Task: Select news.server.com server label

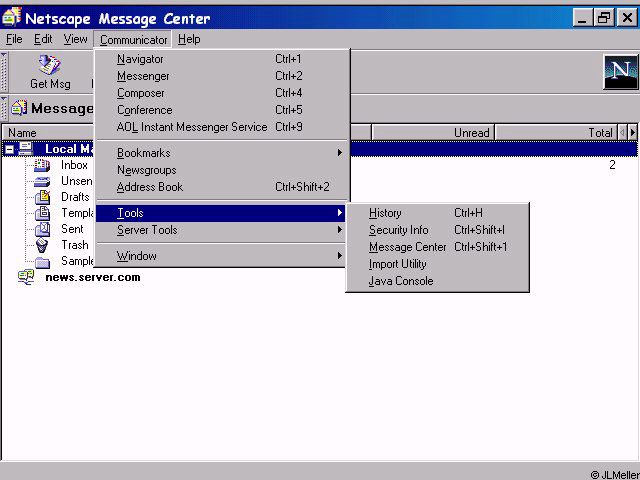Action: (x=93, y=277)
